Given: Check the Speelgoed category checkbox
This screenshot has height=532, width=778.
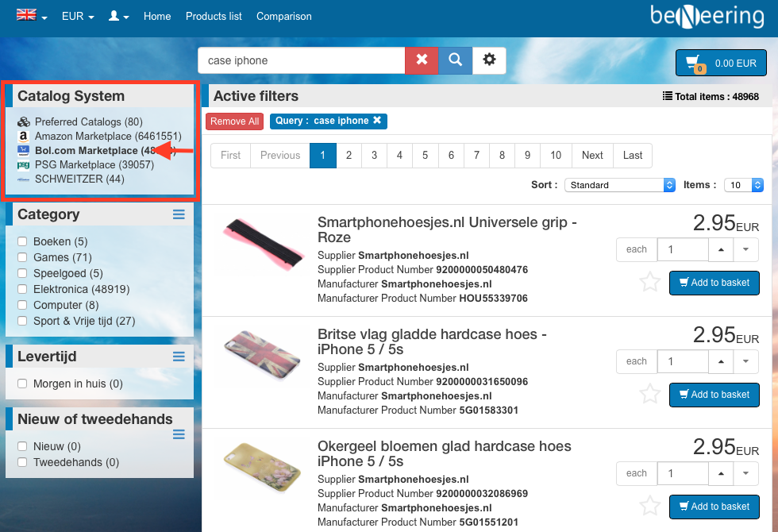Looking at the screenshot, I should point(22,273).
